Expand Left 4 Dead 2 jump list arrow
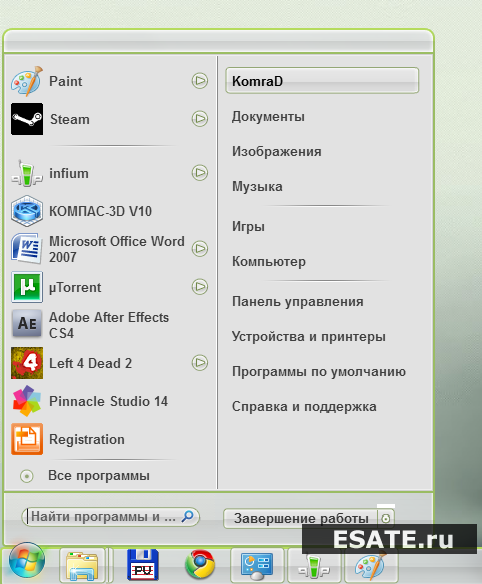Viewport: 482px width, 584px height. point(200,362)
